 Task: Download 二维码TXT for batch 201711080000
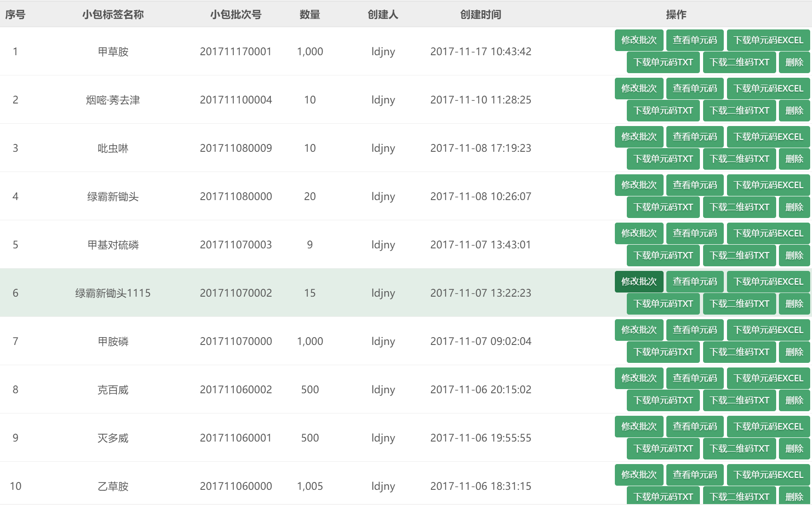(x=739, y=207)
